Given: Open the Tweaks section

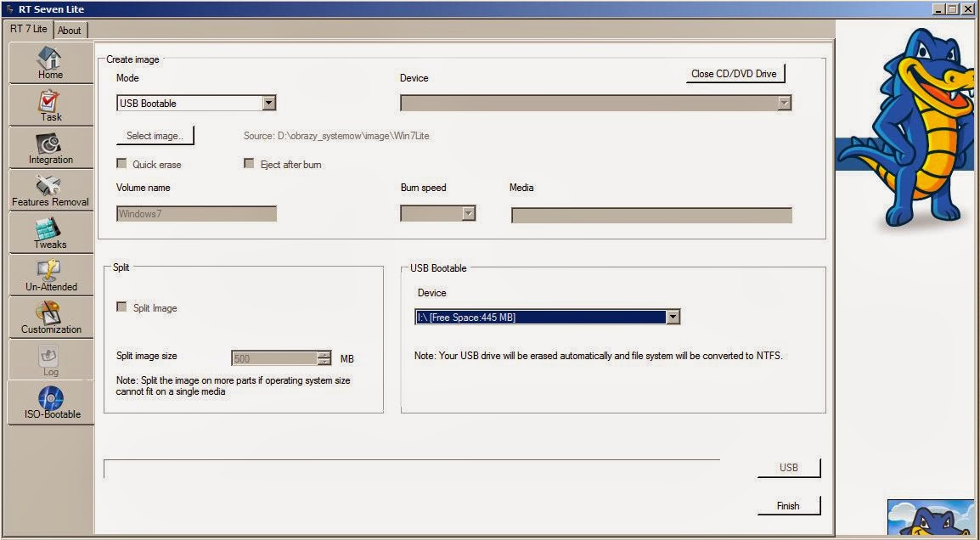Looking at the screenshot, I should tap(51, 233).
